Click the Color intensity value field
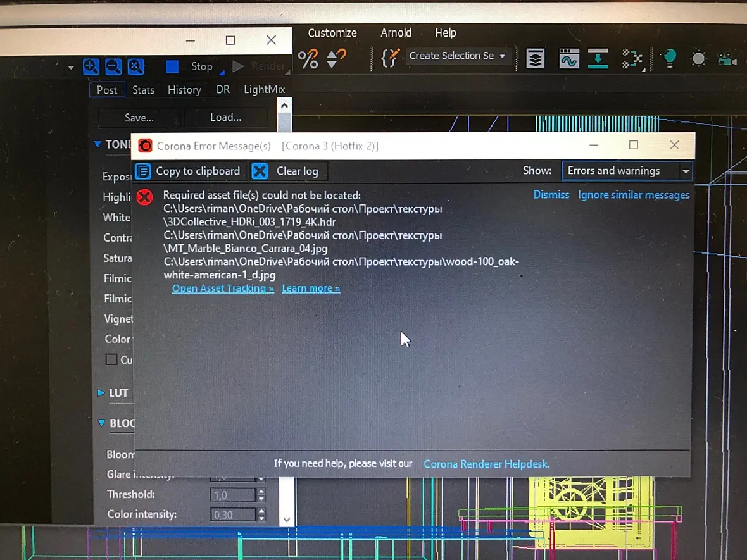Image resolution: width=747 pixels, height=560 pixels. [x=232, y=515]
